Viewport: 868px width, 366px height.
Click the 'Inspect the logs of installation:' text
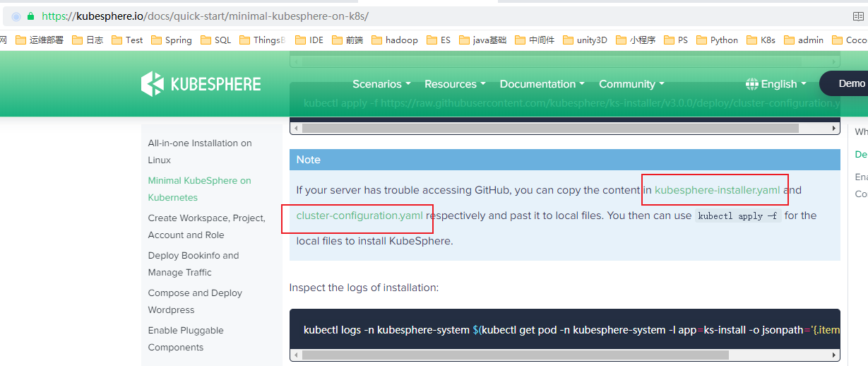click(x=364, y=288)
